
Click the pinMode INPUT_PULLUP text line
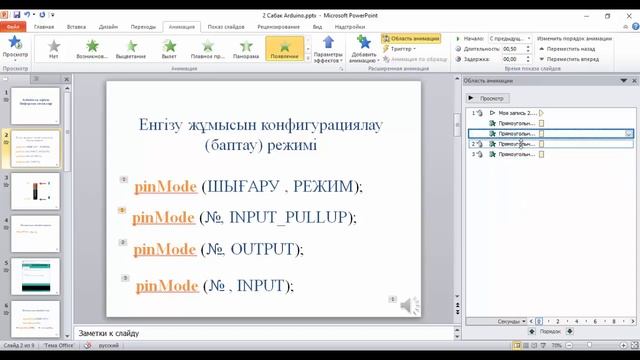244,217
